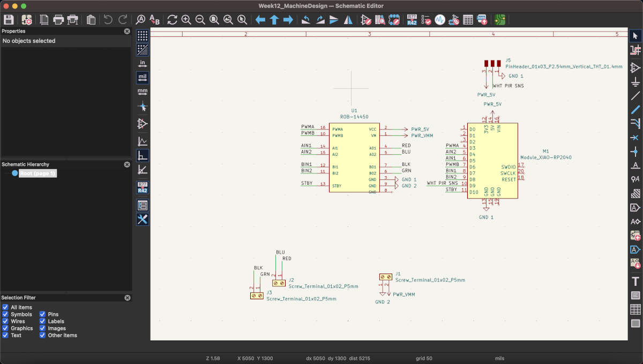Toggle Graphics selection filter checkbox
The image size is (643, 364).
coord(5,328)
